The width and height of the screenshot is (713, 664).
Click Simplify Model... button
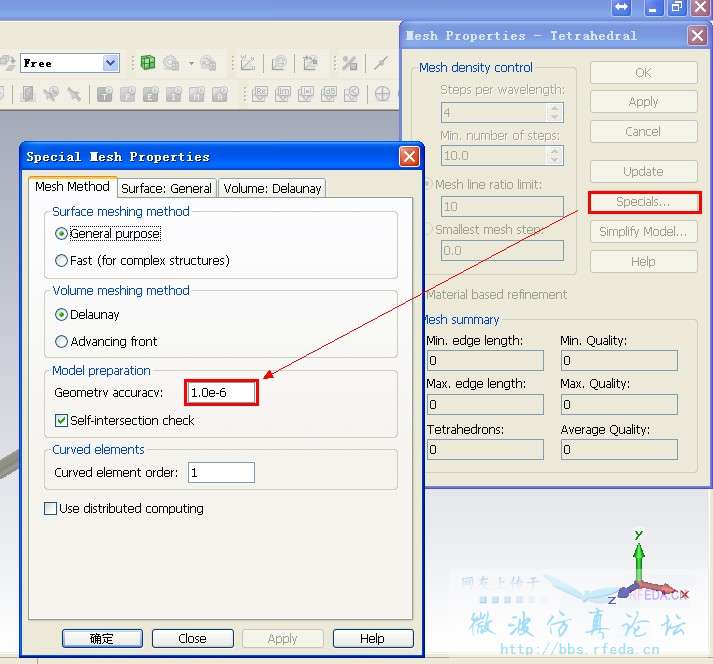[x=643, y=231]
